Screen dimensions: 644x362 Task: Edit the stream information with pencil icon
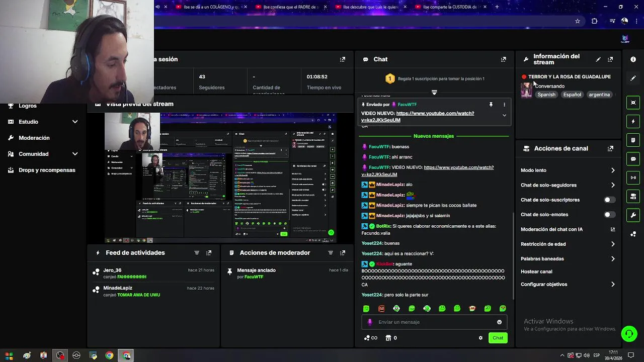coord(598,59)
